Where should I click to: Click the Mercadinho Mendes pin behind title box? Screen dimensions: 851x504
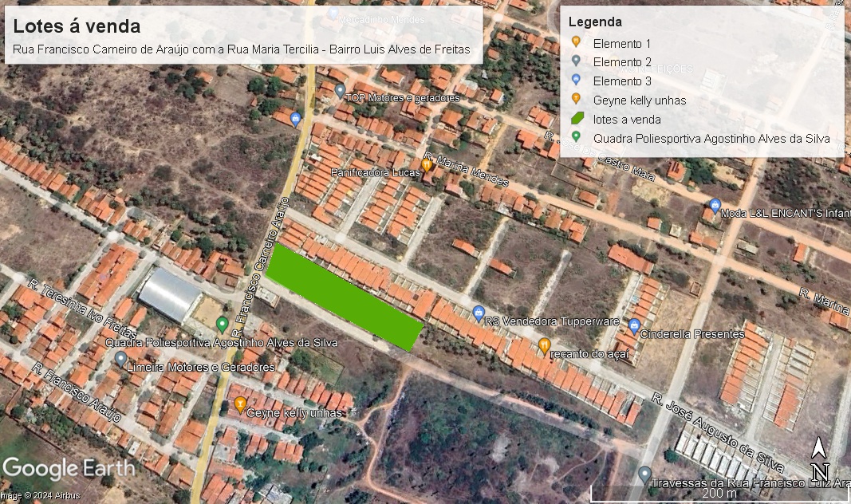click(333, 13)
